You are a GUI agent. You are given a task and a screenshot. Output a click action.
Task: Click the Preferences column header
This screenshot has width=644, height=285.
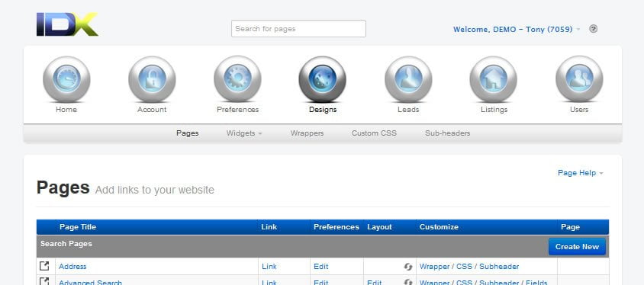pyautogui.click(x=336, y=227)
